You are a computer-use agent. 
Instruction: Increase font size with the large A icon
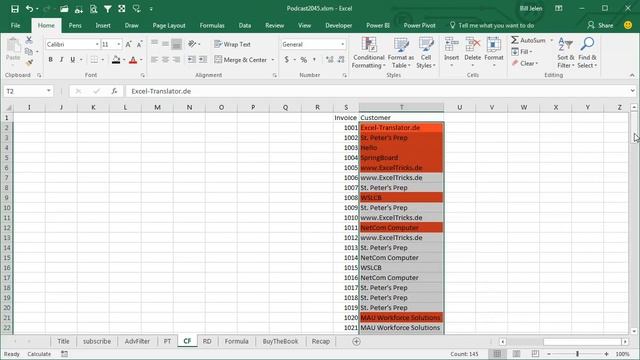point(128,44)
